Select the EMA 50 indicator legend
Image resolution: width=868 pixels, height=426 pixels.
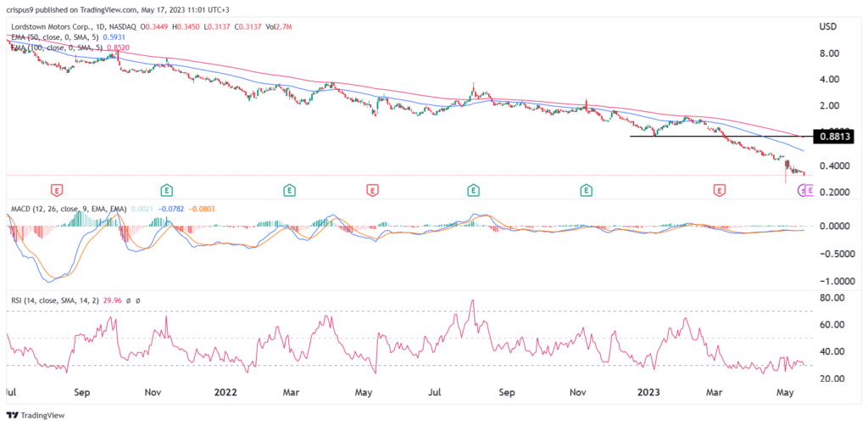(68, 37)
